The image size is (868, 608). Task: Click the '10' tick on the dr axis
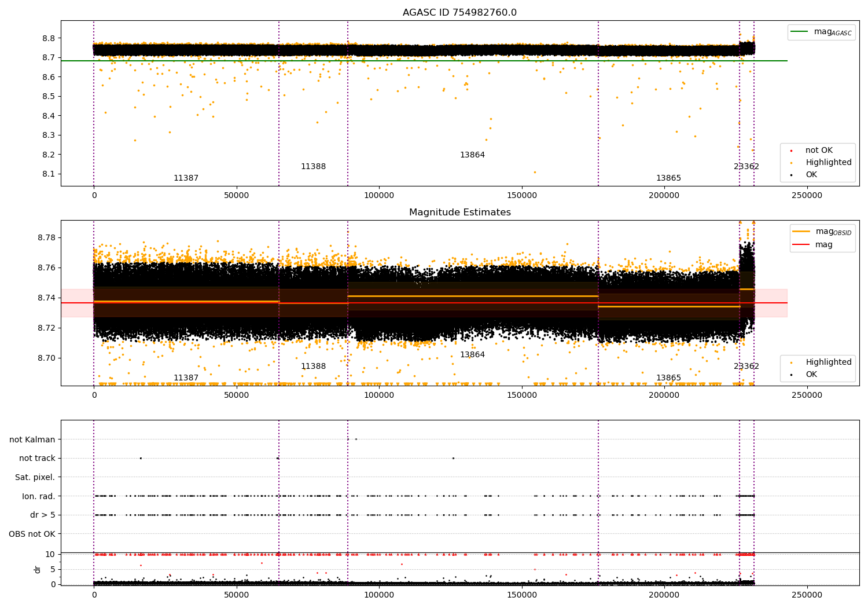click(x=50, y=554)
